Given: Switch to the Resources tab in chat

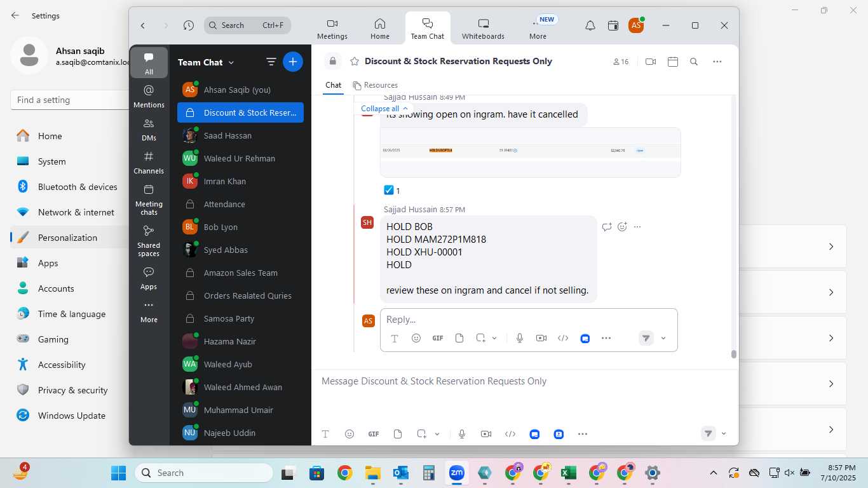Looking at the screenshot, I should tap(375, 85).
